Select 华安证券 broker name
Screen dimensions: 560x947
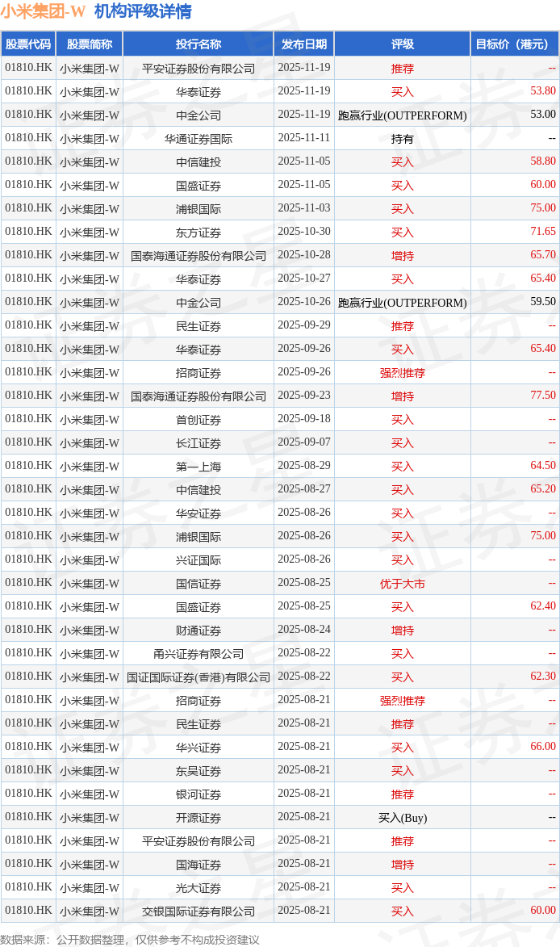pos(198,513)
